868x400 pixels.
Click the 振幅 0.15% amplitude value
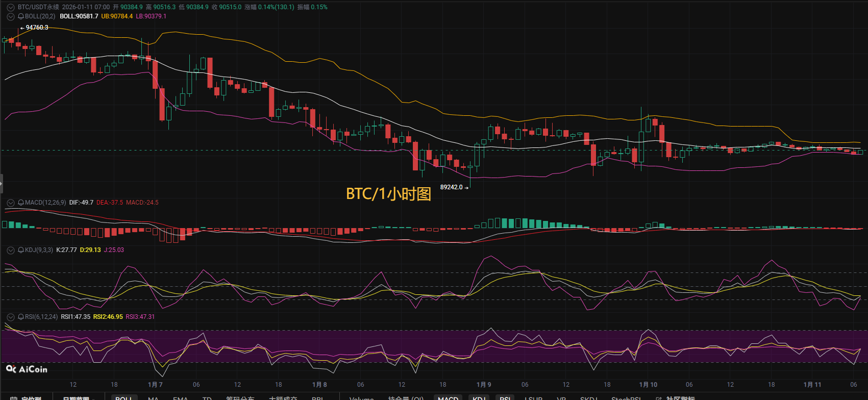click(x=312, y=7)
